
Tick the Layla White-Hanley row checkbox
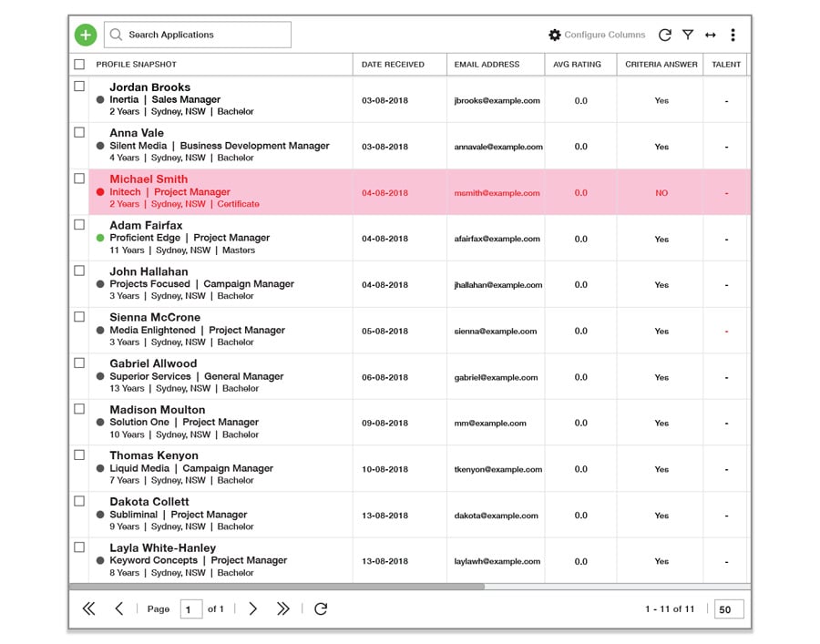[x=79, y=547]
